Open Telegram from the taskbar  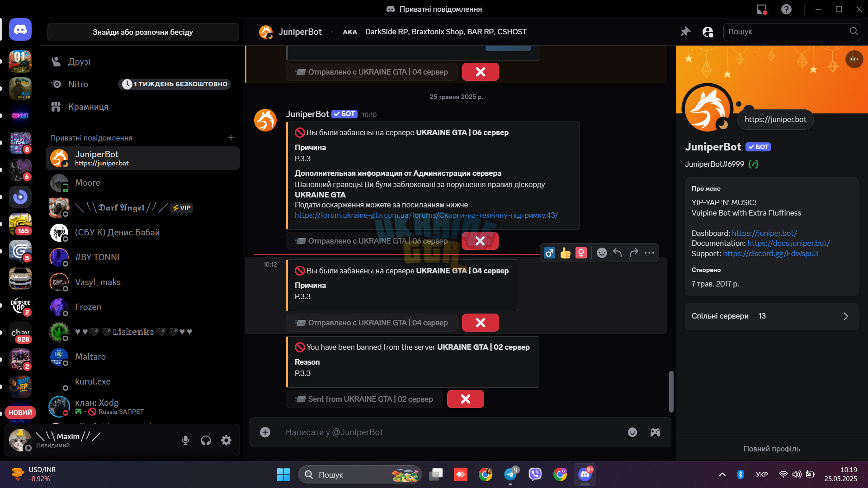510,474
